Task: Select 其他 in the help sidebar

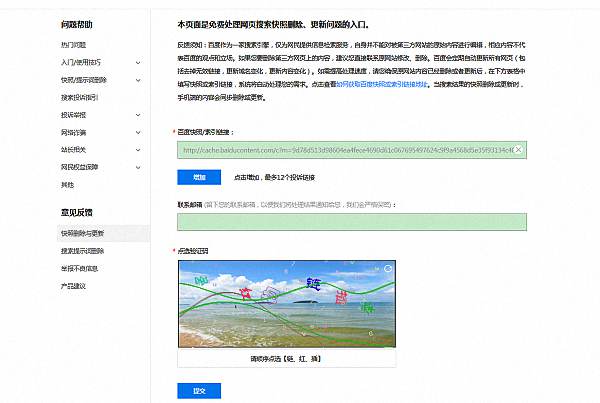Action: click(x=68, y=185)
